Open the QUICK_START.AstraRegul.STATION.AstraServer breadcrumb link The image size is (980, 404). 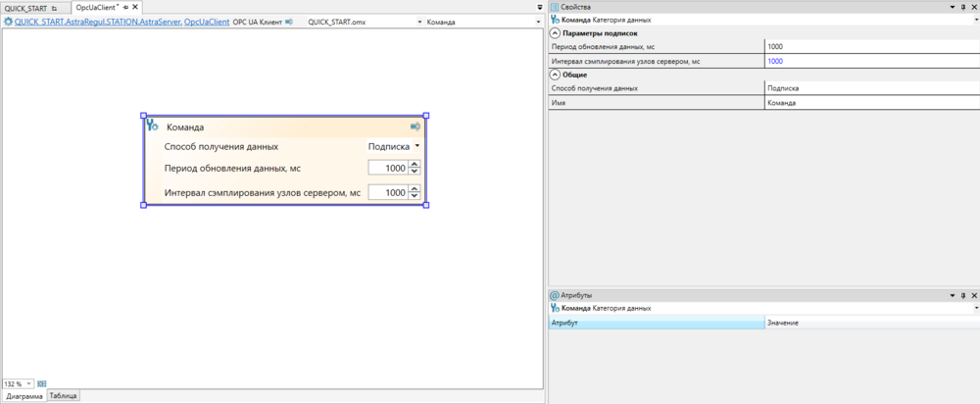(x=97, y=22)
